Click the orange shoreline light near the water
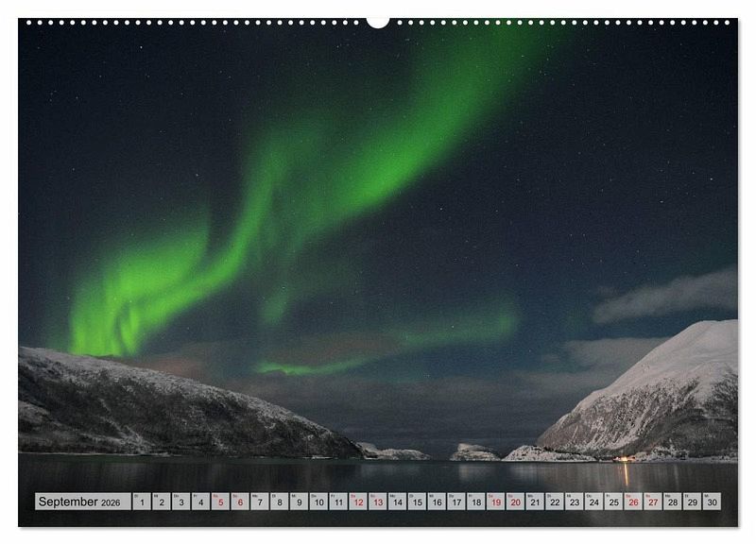This screenshot has height=545, width=756. coord(622,459)
